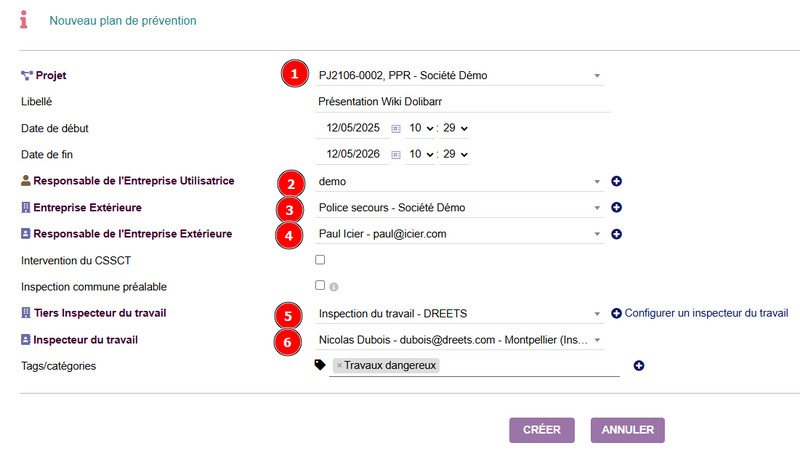Open end date minutes selector showing 29

click(x=455, y=154)
